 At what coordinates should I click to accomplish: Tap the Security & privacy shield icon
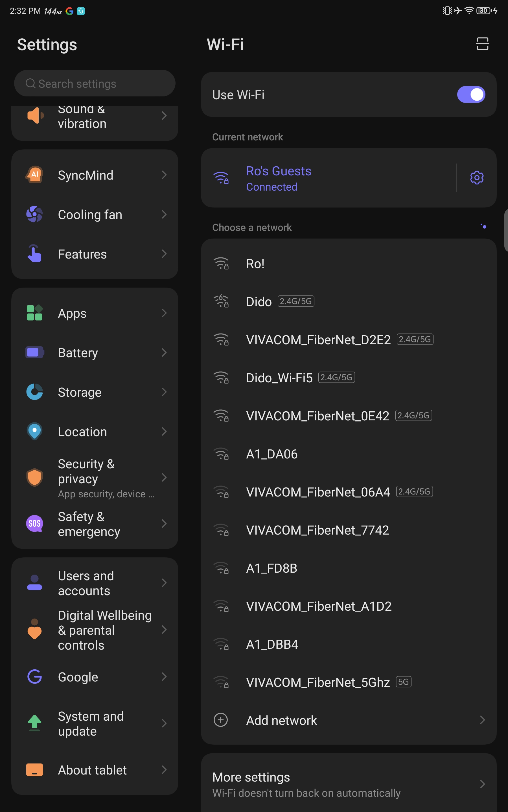point(35,477)
